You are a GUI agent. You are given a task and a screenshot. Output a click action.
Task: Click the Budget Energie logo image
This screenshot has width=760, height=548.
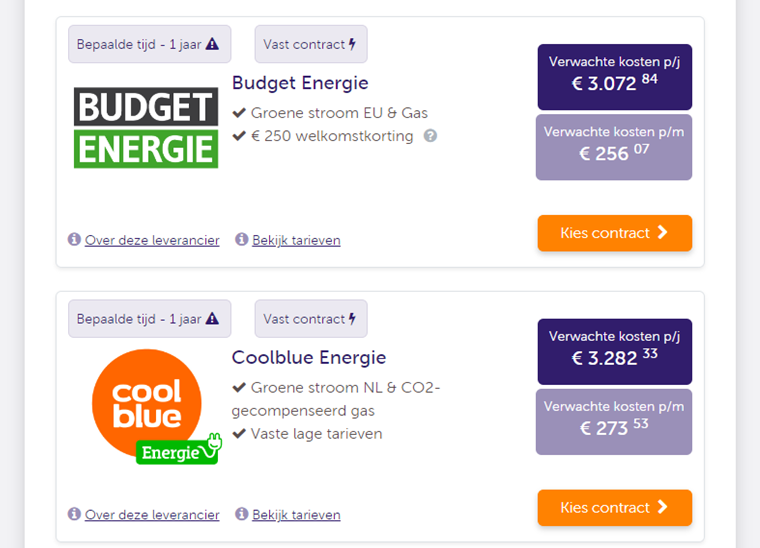[146, 128]
